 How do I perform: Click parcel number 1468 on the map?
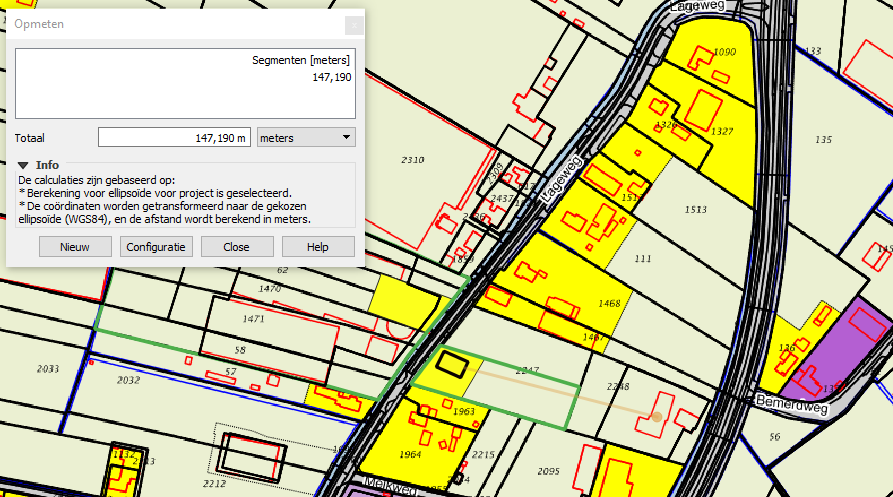pyautogui.click(x=609, y=303)
